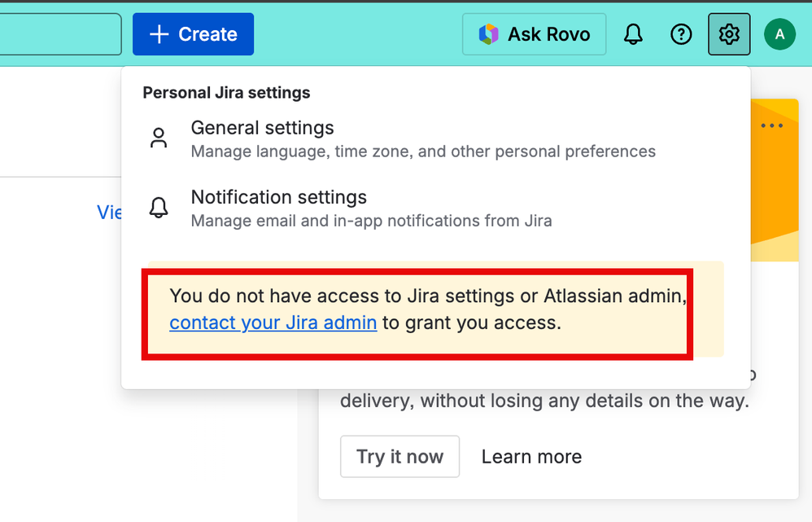Click the 'Manage email and in-app notifications' description
This screenshot has width=812, height=522.
point(371,221)
